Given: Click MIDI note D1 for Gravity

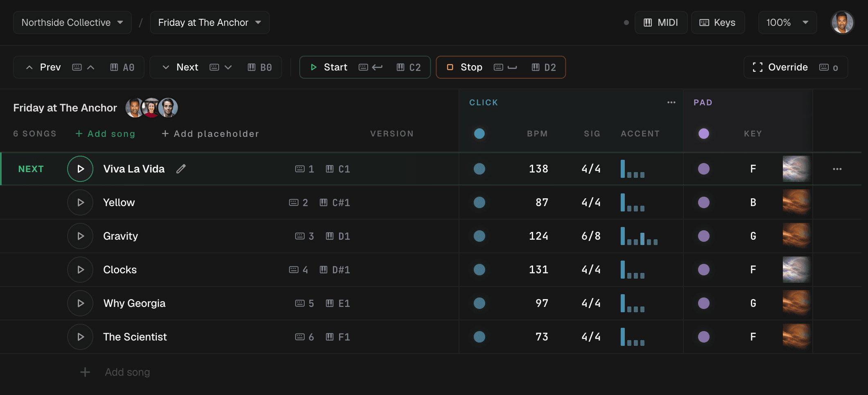Looking at the screenshot, I should [x=338, y=236].
